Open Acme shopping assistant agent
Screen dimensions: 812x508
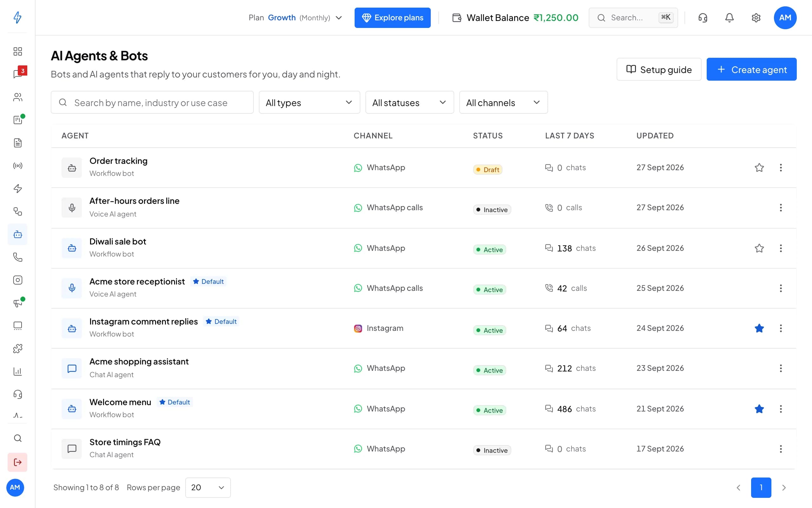click(139, 362)
